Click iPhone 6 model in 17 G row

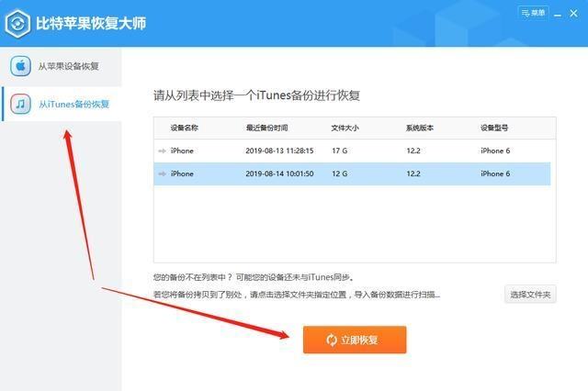[x=495, y=151]
